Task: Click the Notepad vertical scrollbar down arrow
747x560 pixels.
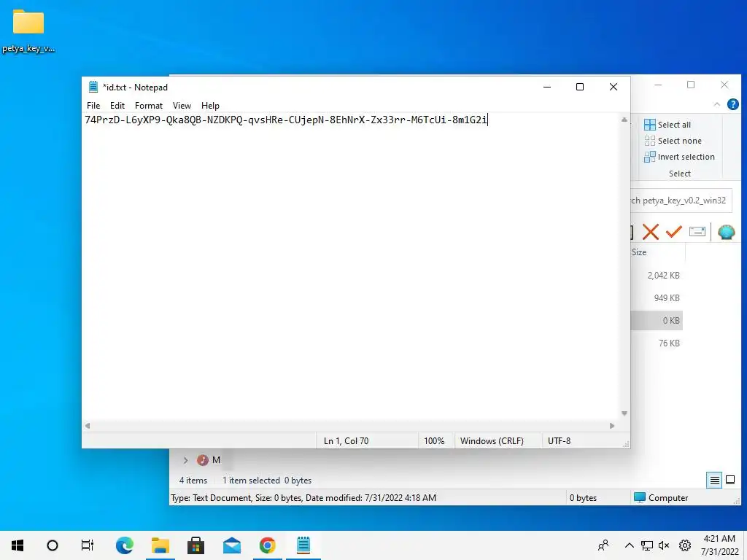Action: [x=624, y=413]
